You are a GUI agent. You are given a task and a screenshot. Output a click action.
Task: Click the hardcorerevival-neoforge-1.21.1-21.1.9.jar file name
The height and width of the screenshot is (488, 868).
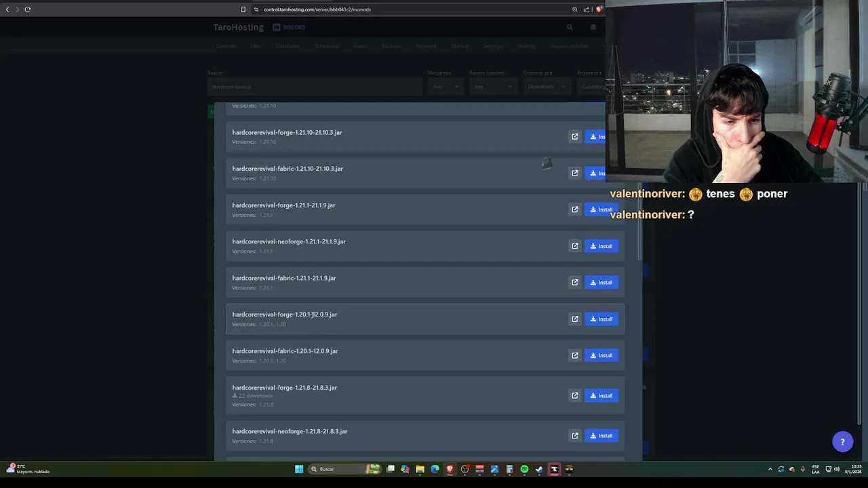pyautogui.click(x=289, y=241)
